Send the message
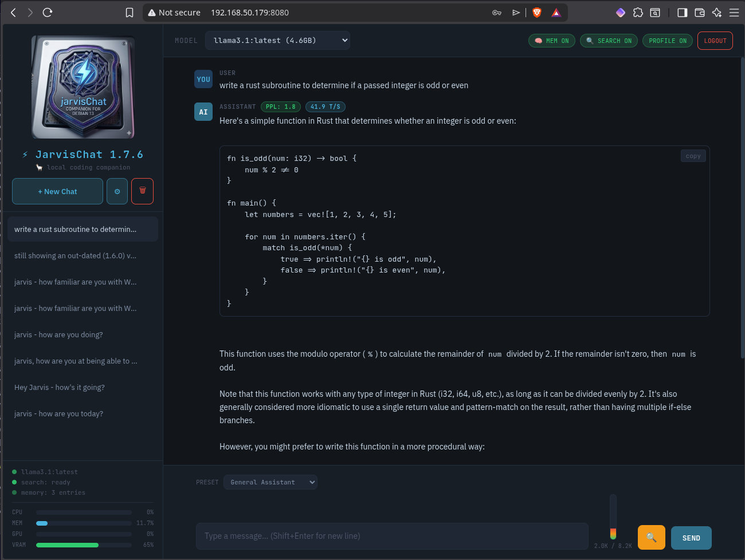The width and height of the screenshot is (745, 560). (691, 538)
